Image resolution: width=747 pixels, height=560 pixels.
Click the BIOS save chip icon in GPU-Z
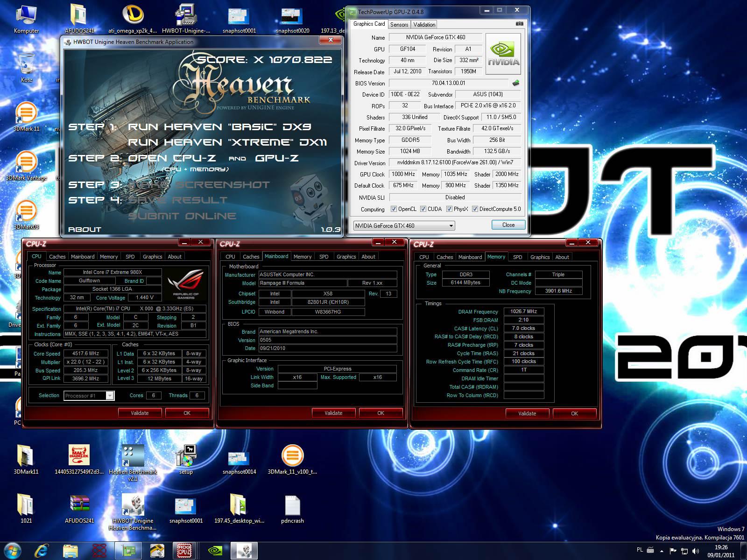(x=515, y=83)
